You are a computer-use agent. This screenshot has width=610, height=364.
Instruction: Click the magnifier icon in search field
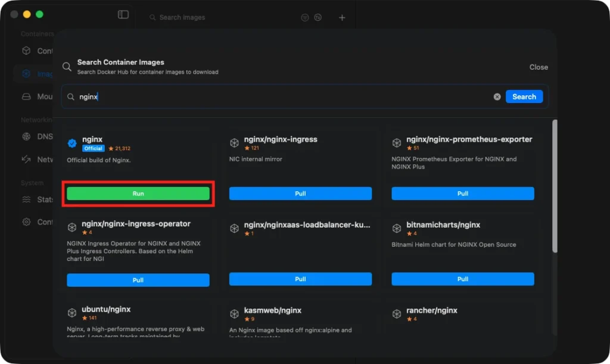tap(70, 97)
